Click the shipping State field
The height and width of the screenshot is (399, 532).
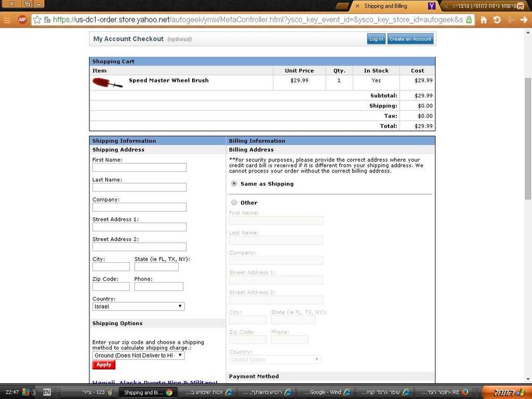point(156,267)
